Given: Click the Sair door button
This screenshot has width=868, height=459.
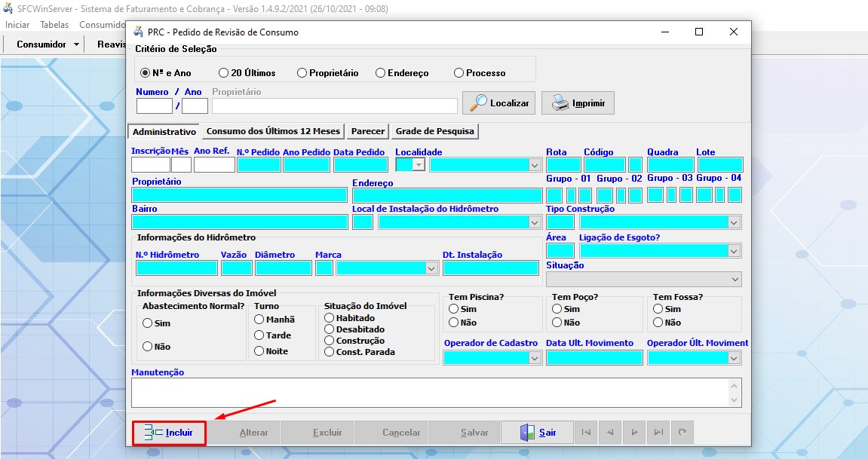Looking at the screenshot, I should [x=537, y=433].
